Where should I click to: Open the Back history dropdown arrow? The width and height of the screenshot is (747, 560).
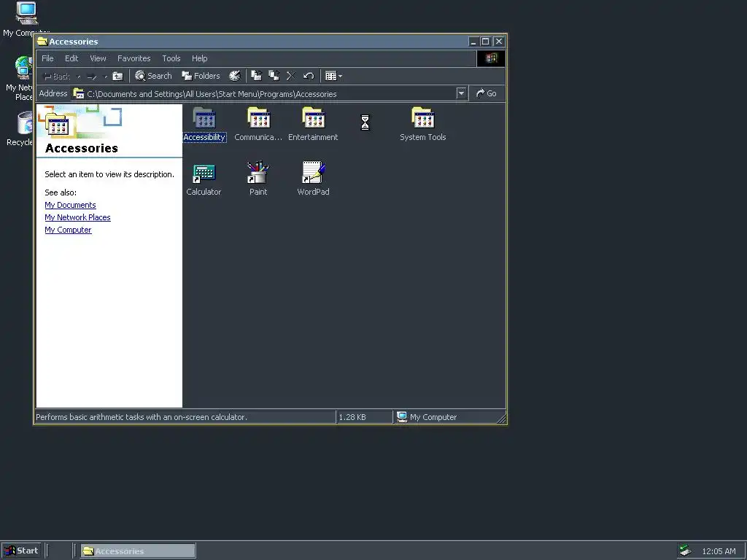coord(79,76)
